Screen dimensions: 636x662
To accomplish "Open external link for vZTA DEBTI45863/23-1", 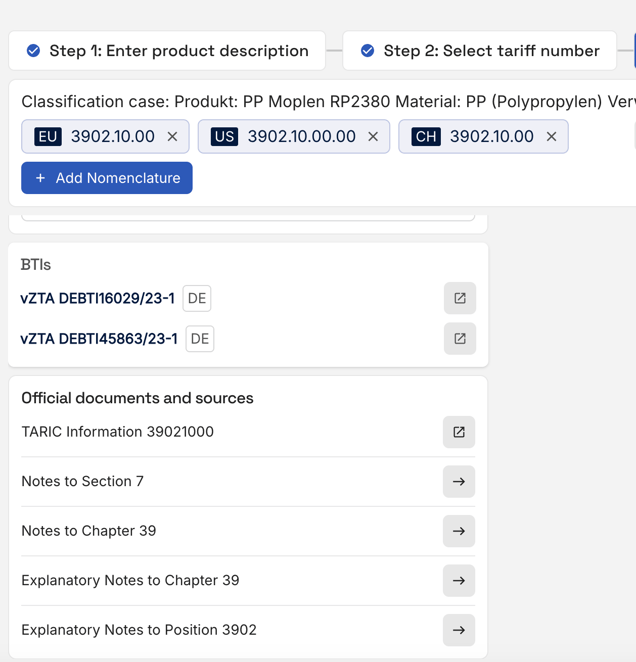I will tap(460, 339).
